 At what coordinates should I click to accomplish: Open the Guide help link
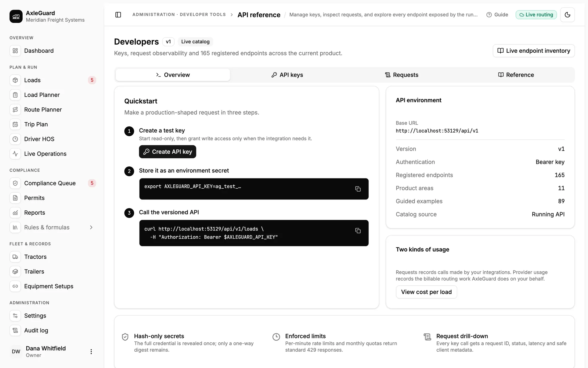point(497,15)
